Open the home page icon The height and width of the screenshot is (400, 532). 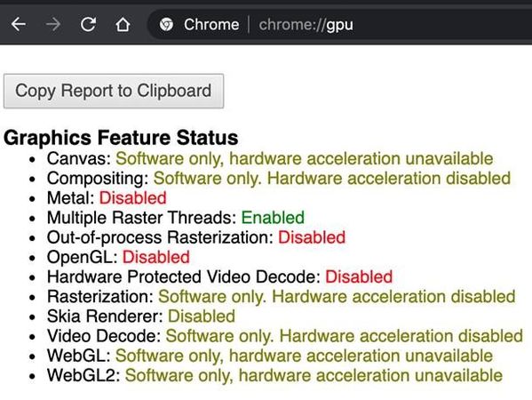tap(123, 25)
